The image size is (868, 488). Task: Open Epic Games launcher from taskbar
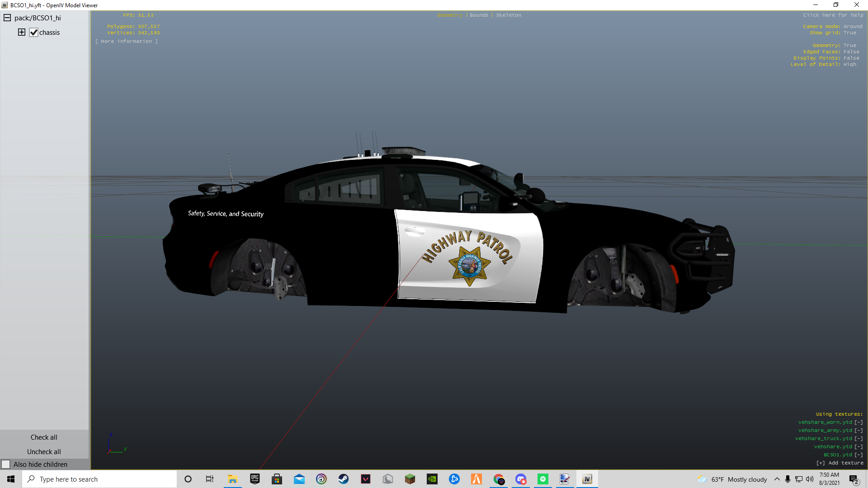(x=255, y=479)
